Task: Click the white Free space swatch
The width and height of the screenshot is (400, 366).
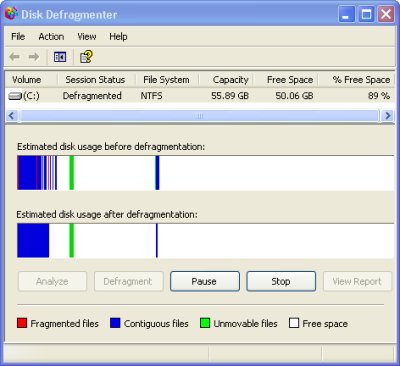Action: click(294, 323)
